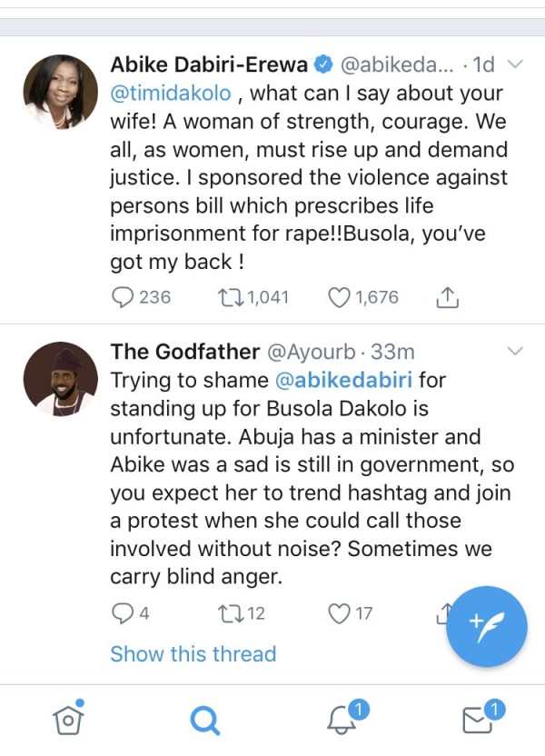
Task: View Abike Dabiri-Erewa's profile picture
Action: [x=60, y=91]
